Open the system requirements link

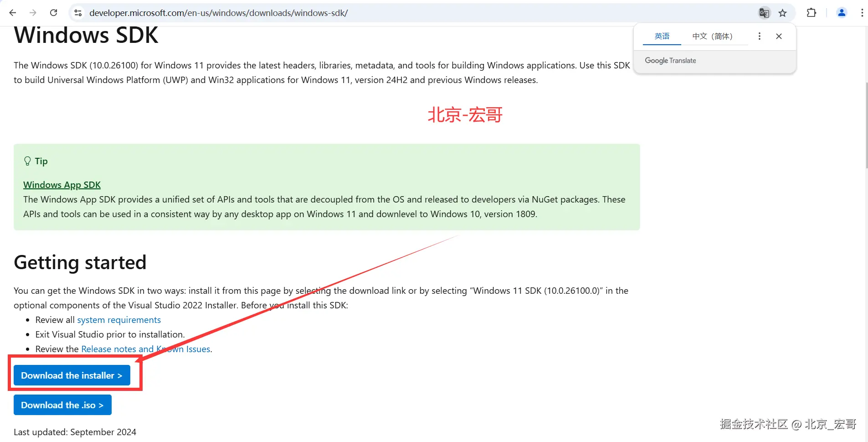(119, 320)
